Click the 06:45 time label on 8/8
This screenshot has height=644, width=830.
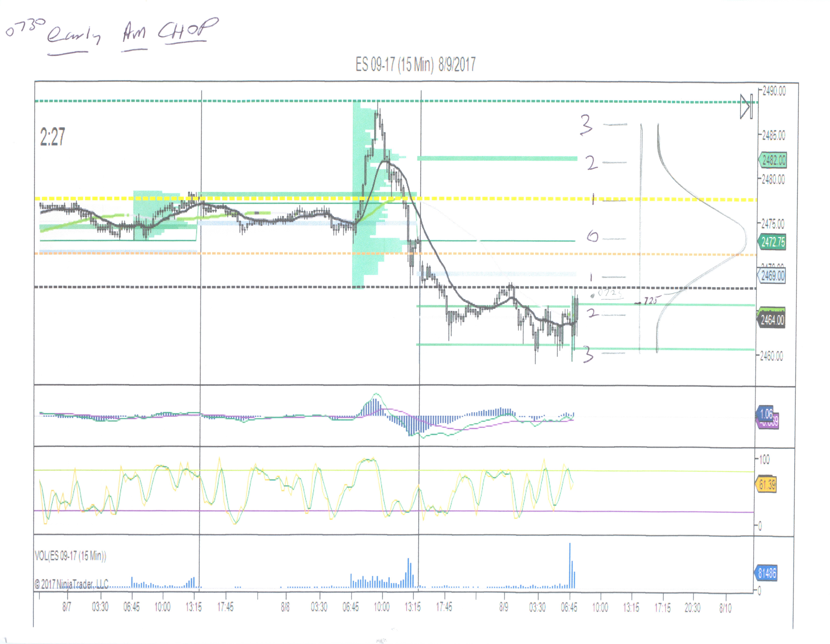350,607
